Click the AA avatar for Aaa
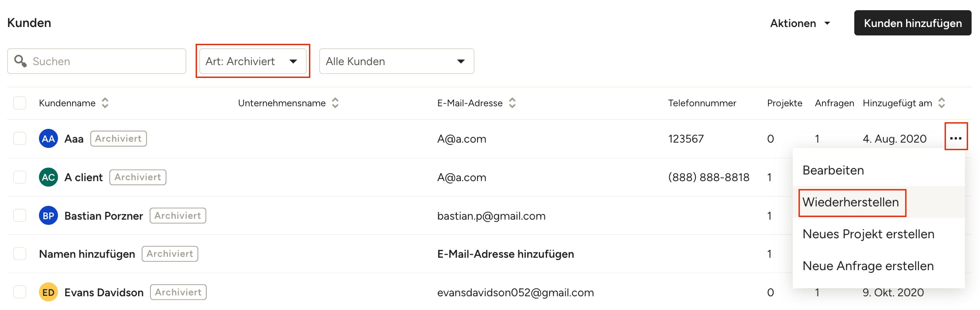The width and height of the screenshot is (980, 310). pyautogui.click(x=48, y=139)
